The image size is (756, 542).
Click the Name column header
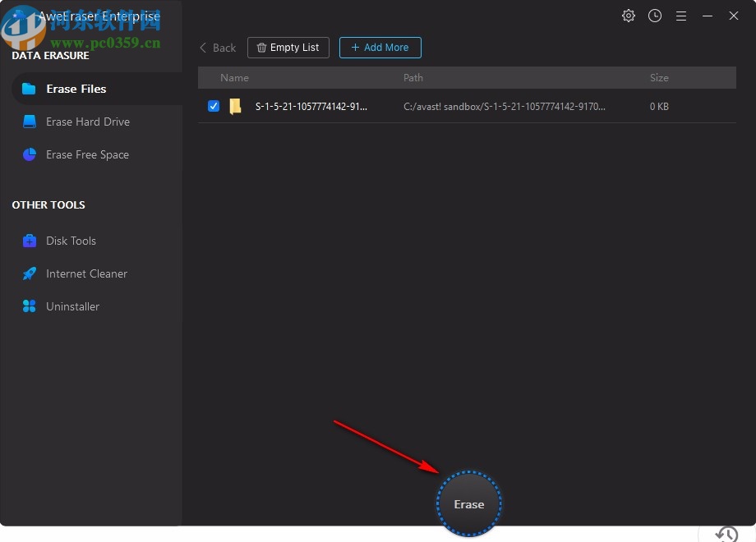(x=234, y=77)
